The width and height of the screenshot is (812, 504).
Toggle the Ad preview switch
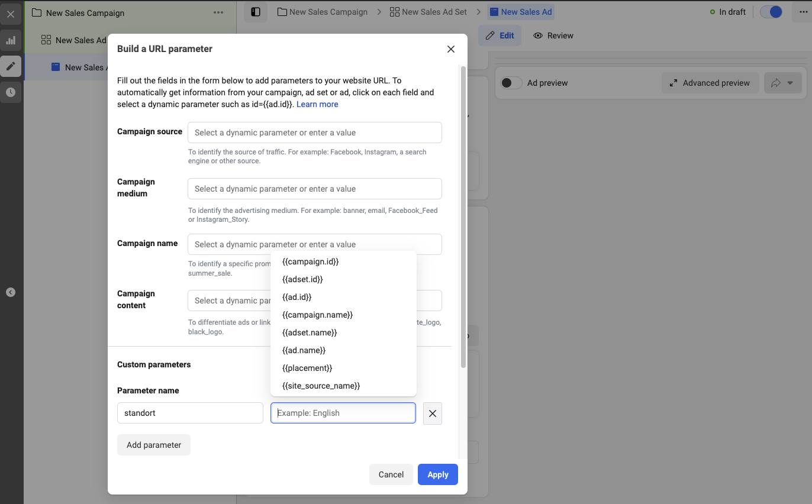click(511, 83)
